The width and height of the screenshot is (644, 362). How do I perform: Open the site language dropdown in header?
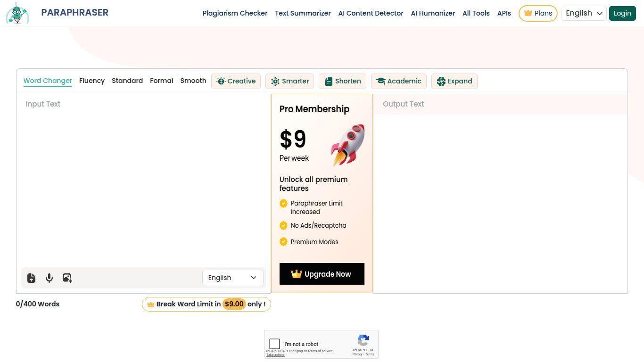[x=584, y=13]
